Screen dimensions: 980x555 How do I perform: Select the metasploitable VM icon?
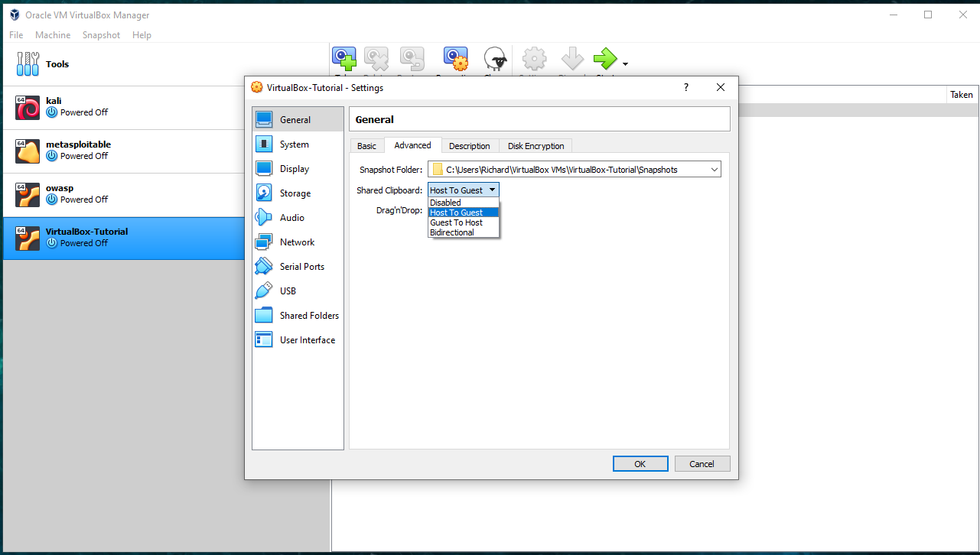tap(28, 151)
